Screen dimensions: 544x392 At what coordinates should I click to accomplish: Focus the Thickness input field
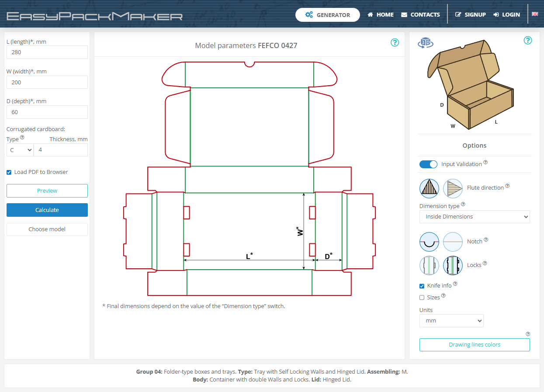click(61, 150)
